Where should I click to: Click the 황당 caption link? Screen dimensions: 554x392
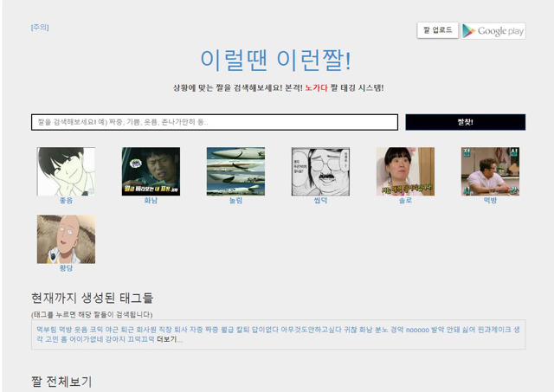tap(66, 268)
